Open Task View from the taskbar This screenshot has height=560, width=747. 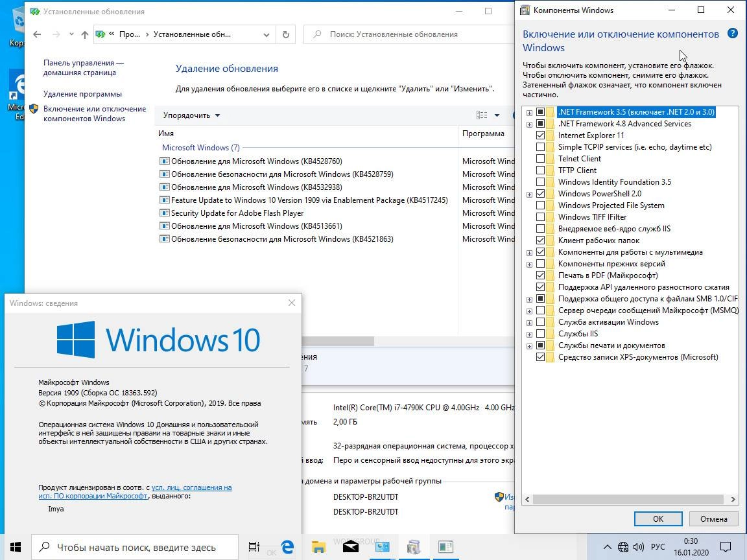click(x=254, y=547)
